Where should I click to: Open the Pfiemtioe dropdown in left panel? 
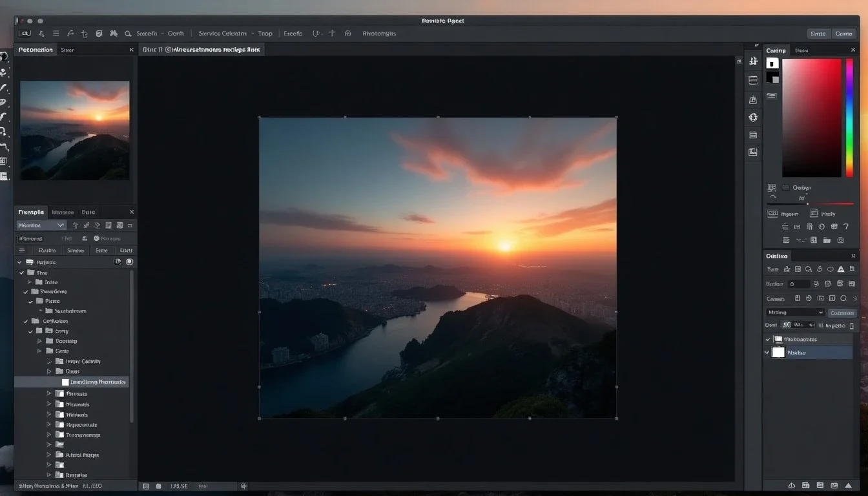point(41,225)
